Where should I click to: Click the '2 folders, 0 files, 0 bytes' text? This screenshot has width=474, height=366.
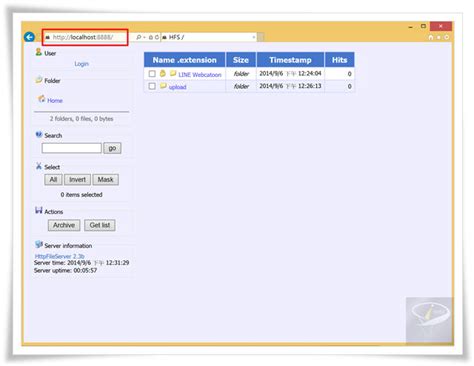click(82, 119)
